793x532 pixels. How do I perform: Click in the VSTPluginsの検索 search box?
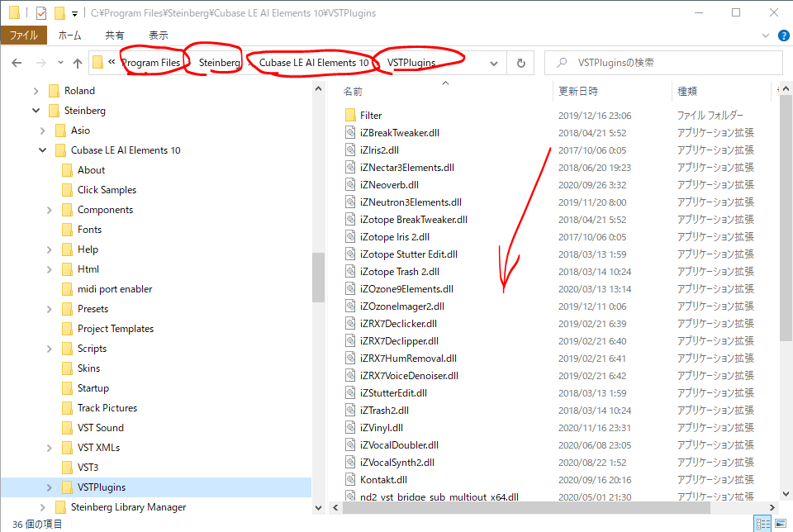tap(663, 63)
